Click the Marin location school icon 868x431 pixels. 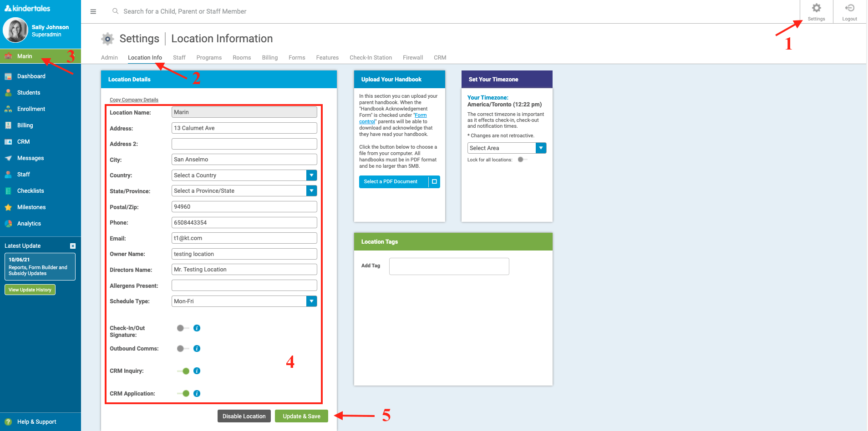click(x=8, y=56)
